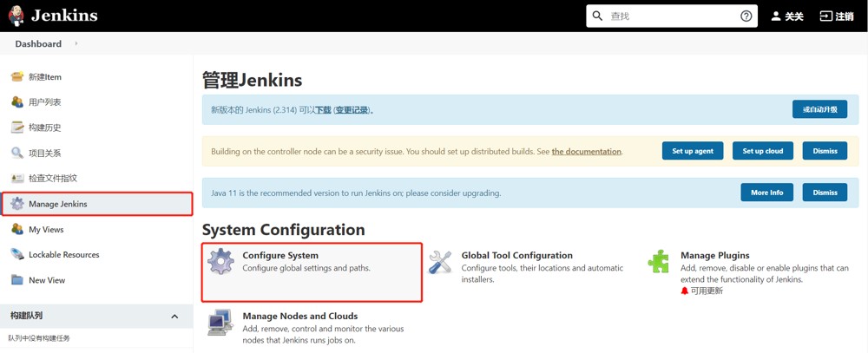
Task: Go to Dashboard breadcrumb
Action: 38,43
